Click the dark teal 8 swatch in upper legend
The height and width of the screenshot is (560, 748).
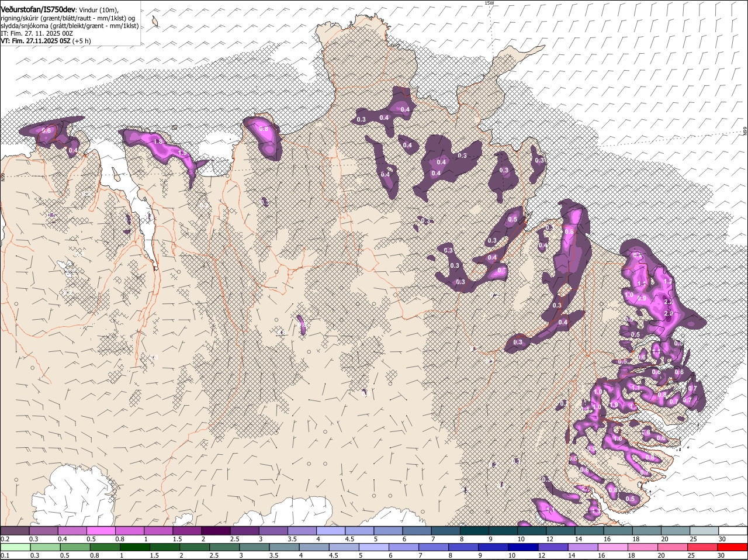(475, 531)
